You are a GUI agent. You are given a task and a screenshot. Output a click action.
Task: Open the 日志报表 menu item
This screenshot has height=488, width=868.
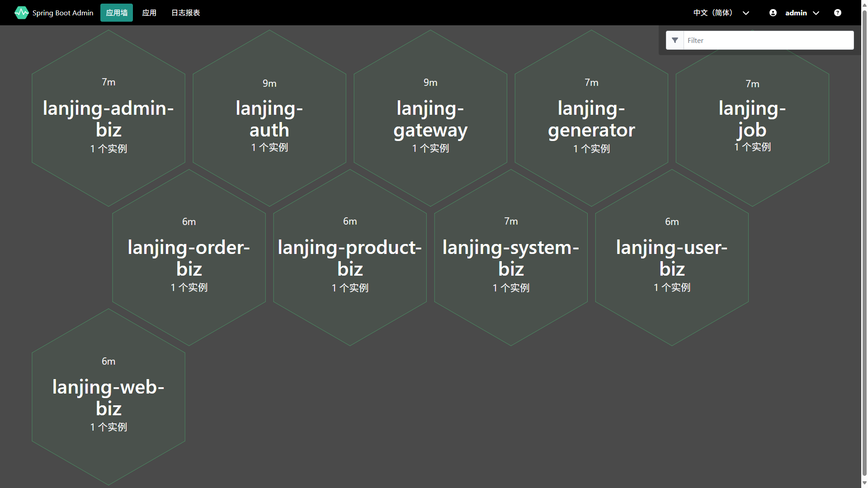(x=185, y=13)
